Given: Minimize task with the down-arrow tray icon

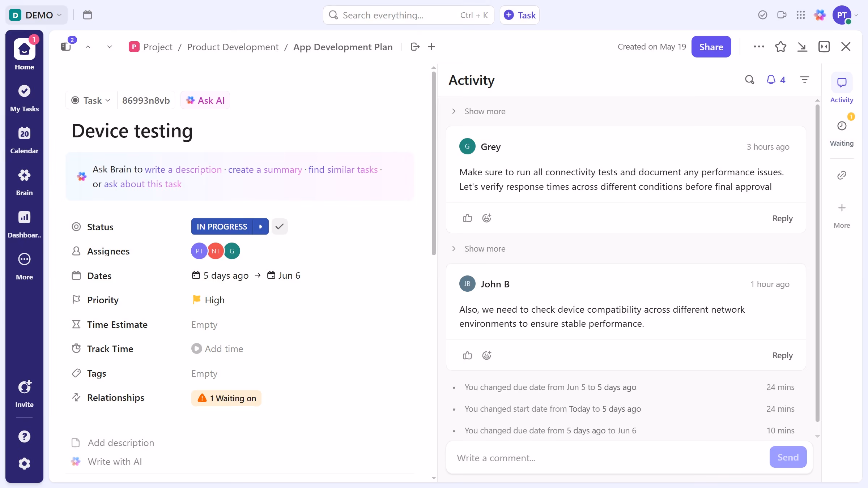Looking at the screenshot, I should coord(802,47).
